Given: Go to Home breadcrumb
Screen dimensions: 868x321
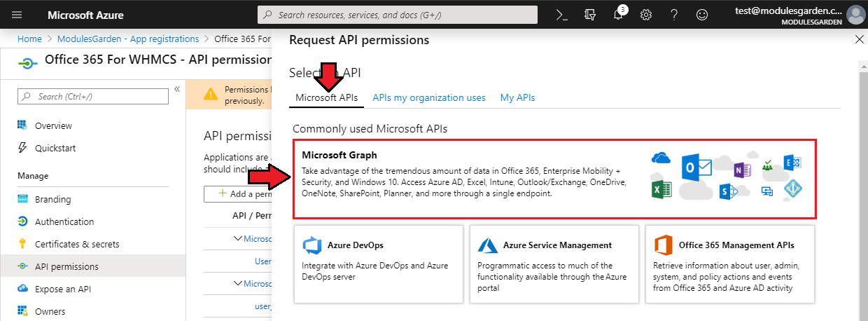Looking at the screenshot, I should [x=29, y=39].
